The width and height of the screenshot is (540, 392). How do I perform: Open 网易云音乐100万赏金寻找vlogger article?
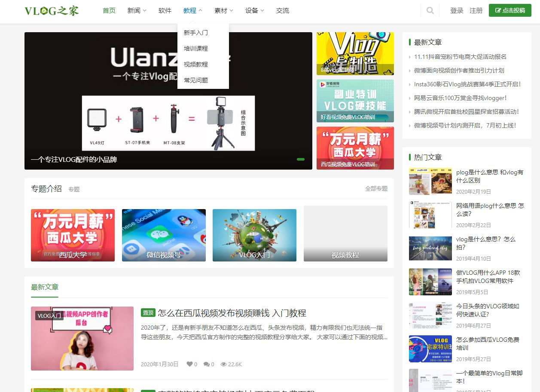coord(461,98)
